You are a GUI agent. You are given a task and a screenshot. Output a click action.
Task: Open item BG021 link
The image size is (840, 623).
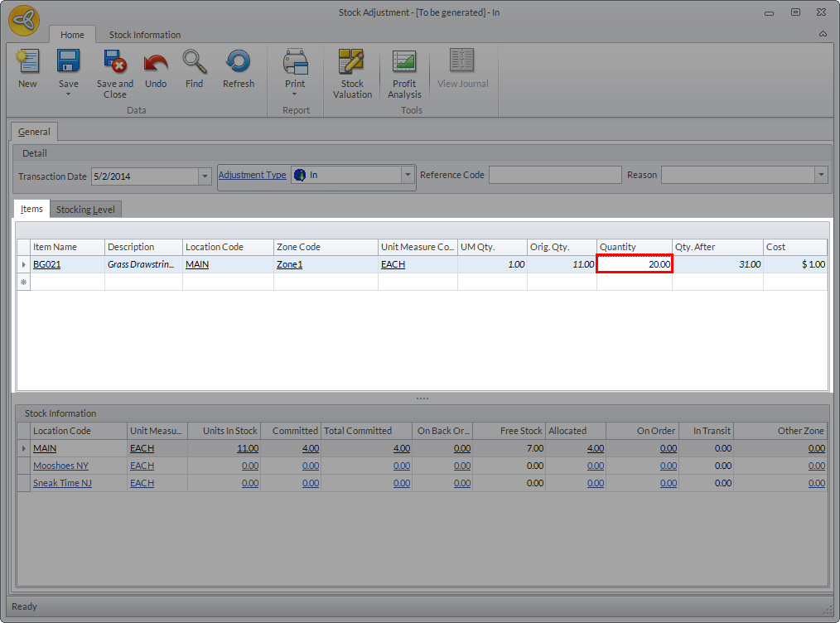tap(46, 264)
